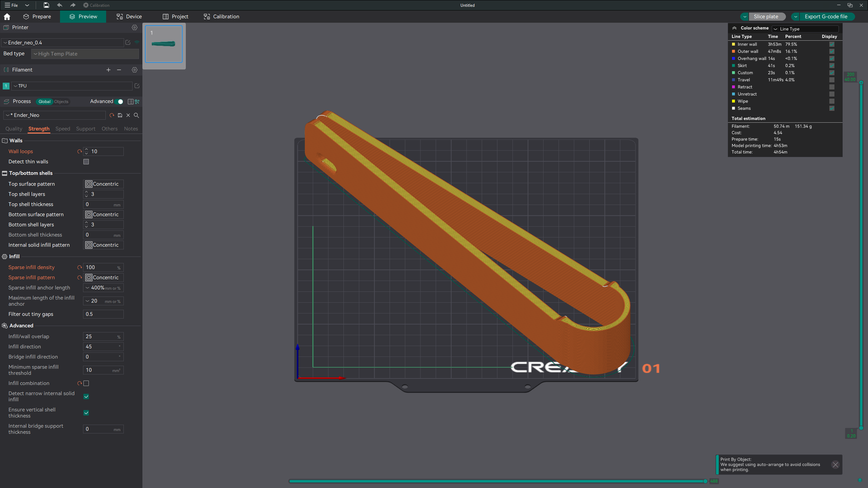Edit the TPU filament preset
Screen dimensions: 868x488
tap(137, 86)
